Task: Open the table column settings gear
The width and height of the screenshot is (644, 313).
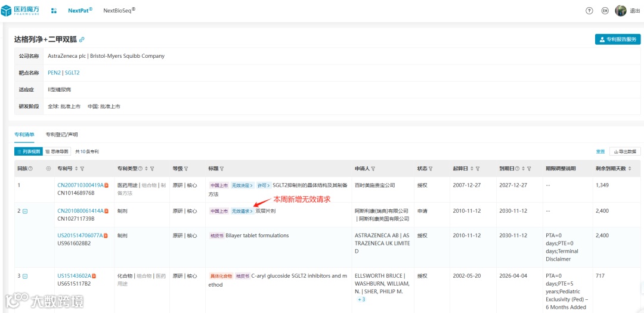Action: coord(49,168)
